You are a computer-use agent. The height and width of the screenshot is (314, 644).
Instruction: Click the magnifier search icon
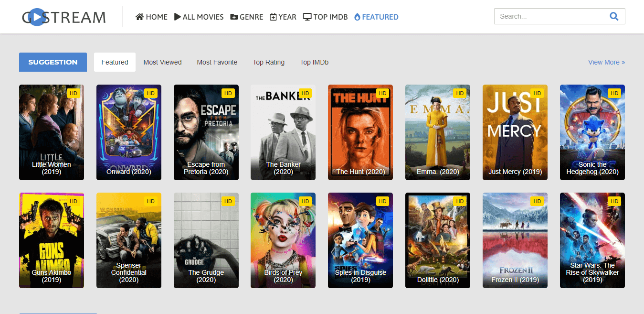click(x=614, y=16)
